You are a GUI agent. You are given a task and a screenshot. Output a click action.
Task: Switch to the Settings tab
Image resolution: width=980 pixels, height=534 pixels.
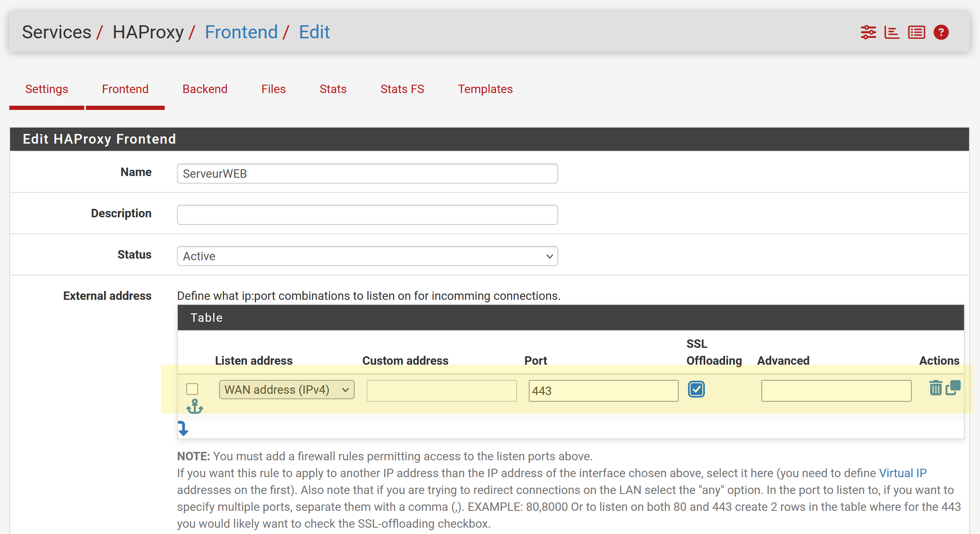(x=47, y=89)
